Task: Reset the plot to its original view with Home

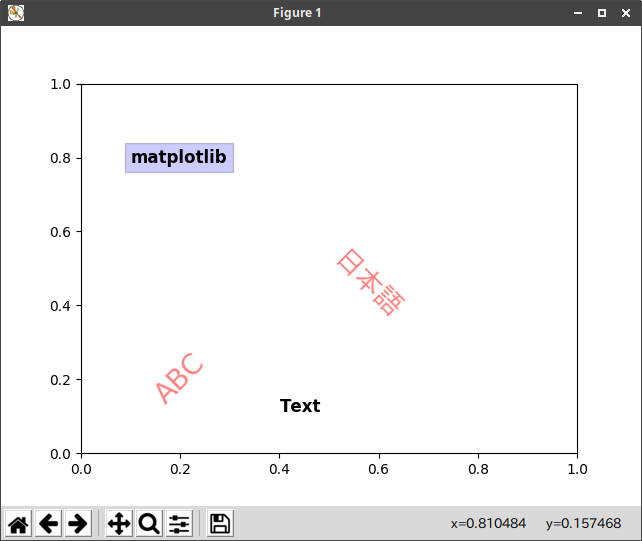Action: pyautogui.click(x=18, y=523)
